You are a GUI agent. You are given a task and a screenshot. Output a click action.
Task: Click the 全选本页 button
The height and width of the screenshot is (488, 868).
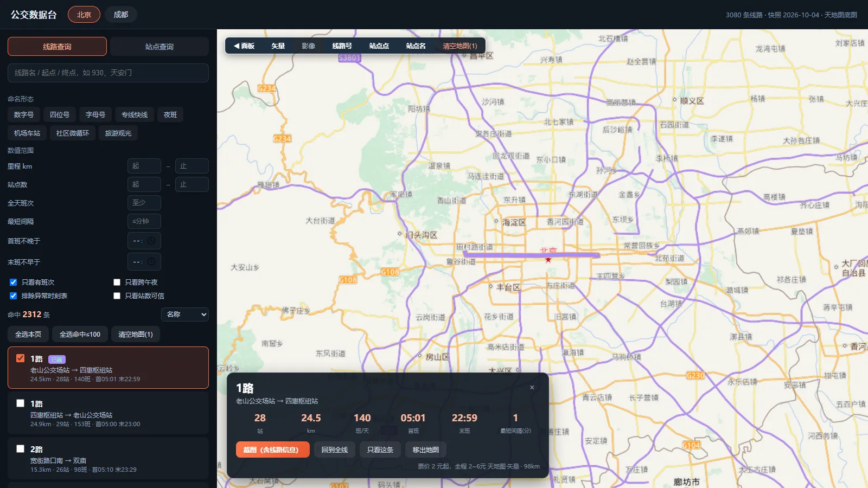tap(28, 335)
